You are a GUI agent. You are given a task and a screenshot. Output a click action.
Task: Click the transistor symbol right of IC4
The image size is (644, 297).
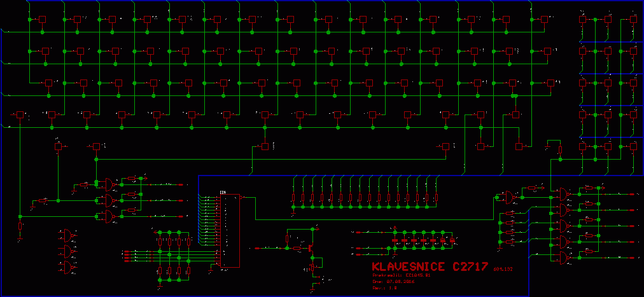pos(310,247)
